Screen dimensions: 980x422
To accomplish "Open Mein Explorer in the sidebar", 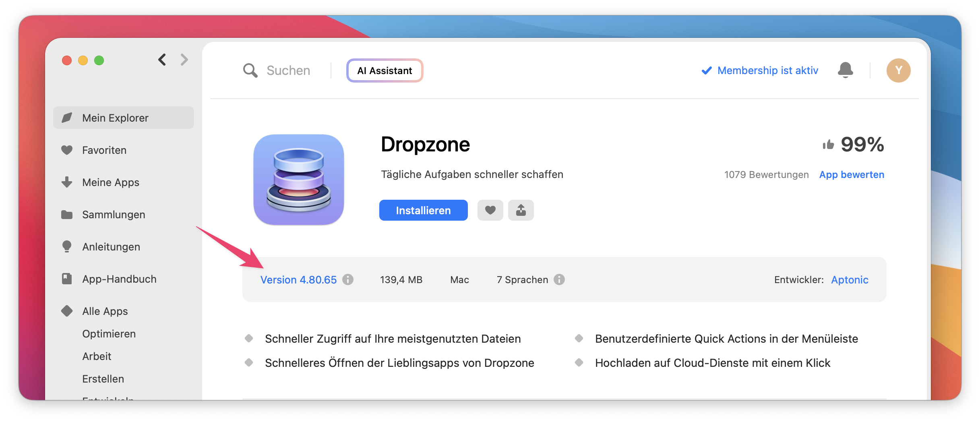I will click(124, 118).
